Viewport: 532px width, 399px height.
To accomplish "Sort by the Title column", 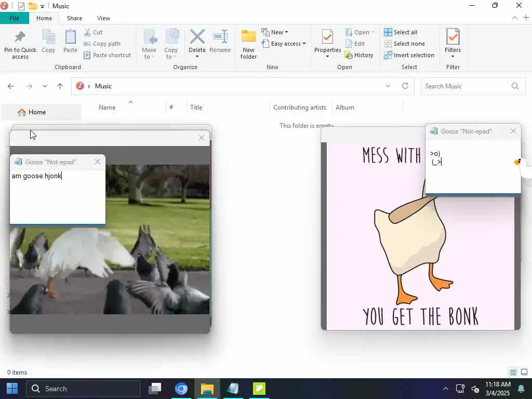I will [196, 108].
